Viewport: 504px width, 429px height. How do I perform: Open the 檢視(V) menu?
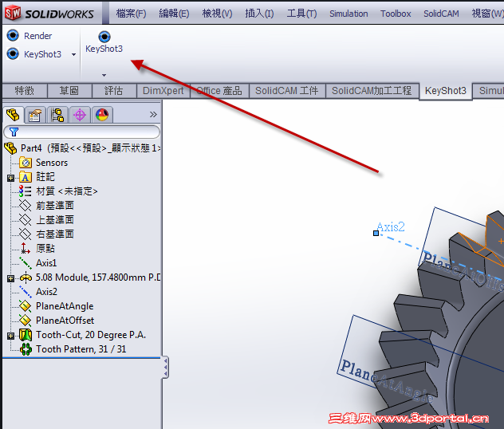(x=217, y=14)
